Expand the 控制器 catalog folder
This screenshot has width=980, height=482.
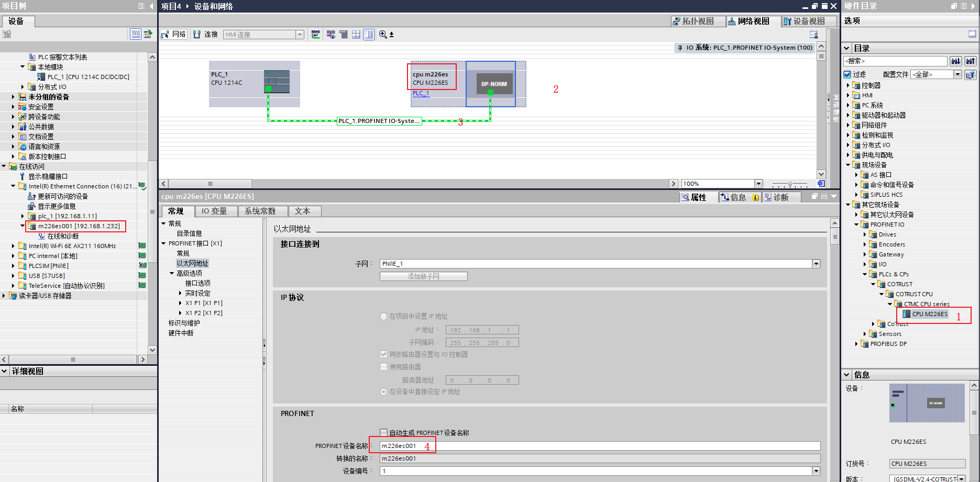(x=847, y=85)
